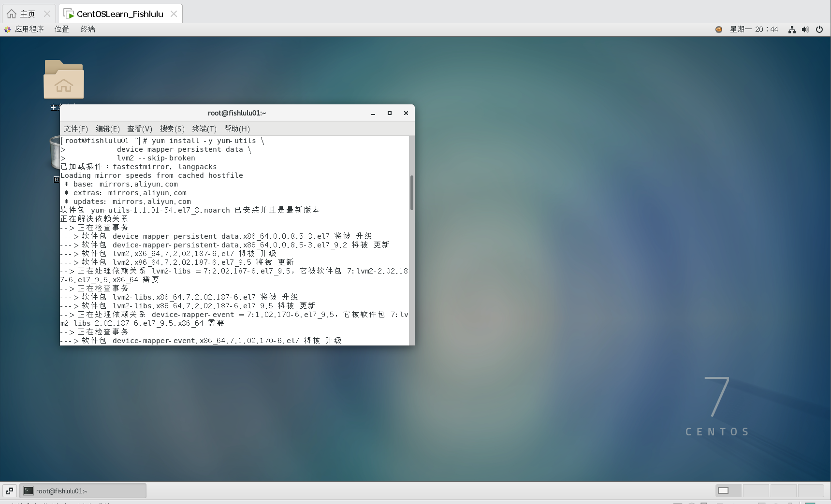Open the power menu icon
The height and width of the screenshot is (504, 831).
819,29
